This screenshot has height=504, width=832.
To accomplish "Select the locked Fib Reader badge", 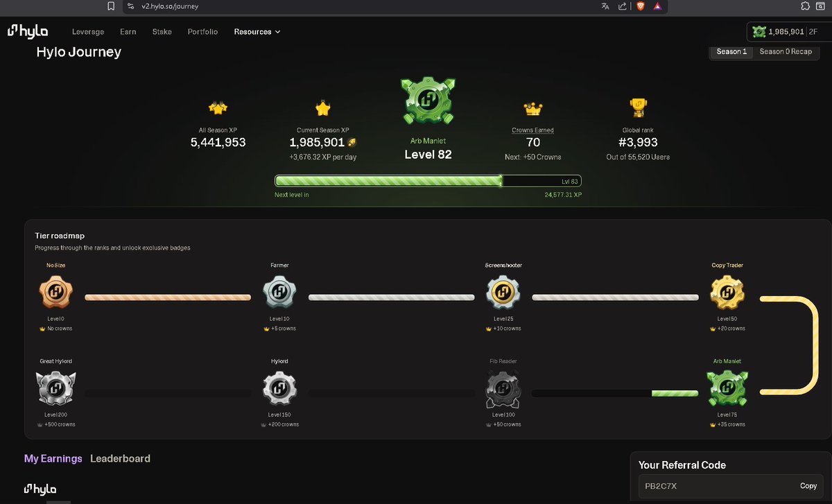I will (503, 390).
